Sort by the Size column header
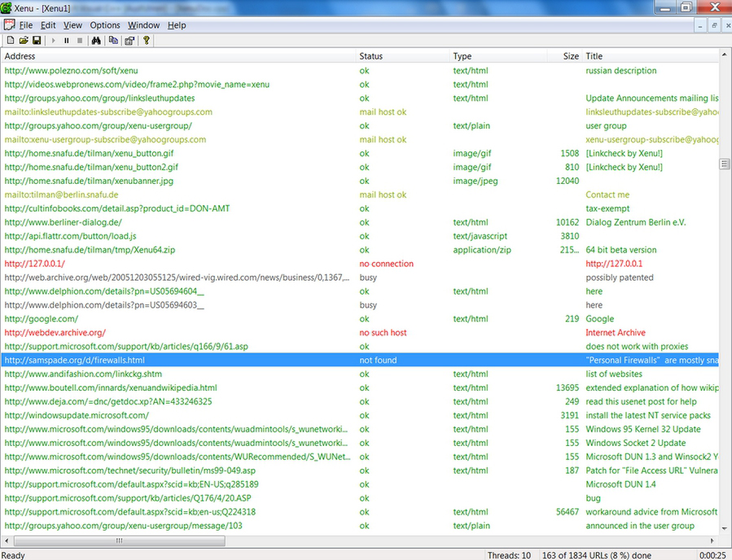The height and width of the screenshot is (560, 732). pos(564,56)
